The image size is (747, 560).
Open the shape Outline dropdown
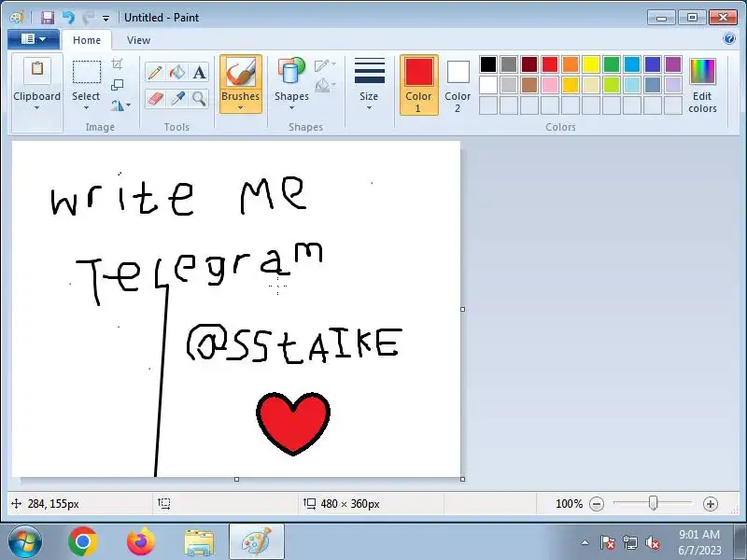click(x=325, y=64)
